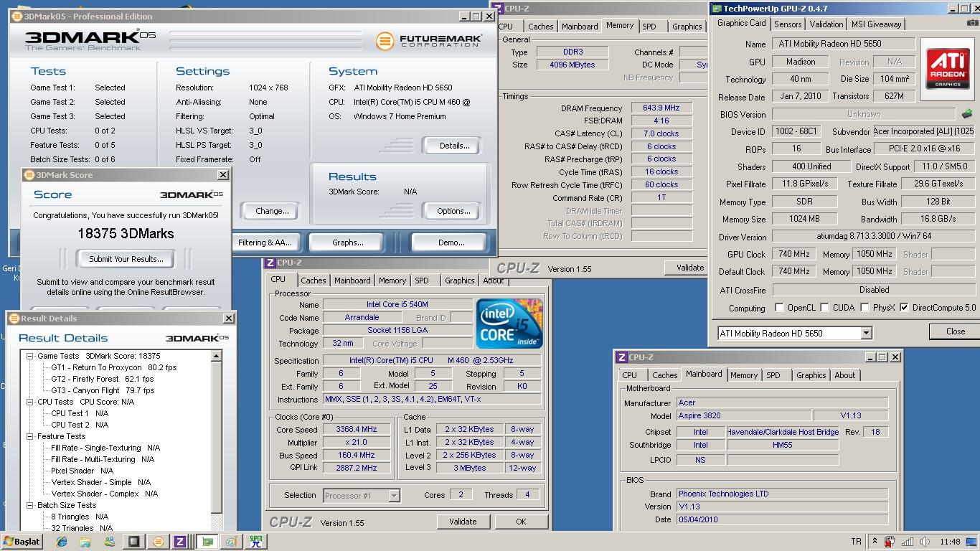Viewport: 980px width, 551px height.
Task: Collapse the Feature Tests tree node
Action: click(30, 436)
